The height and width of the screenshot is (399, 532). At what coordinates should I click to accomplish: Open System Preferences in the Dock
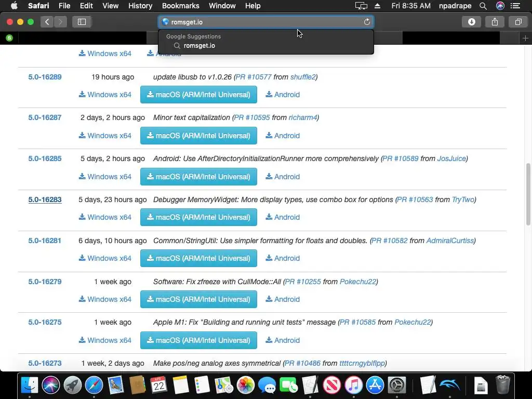[x=396, y=385]
